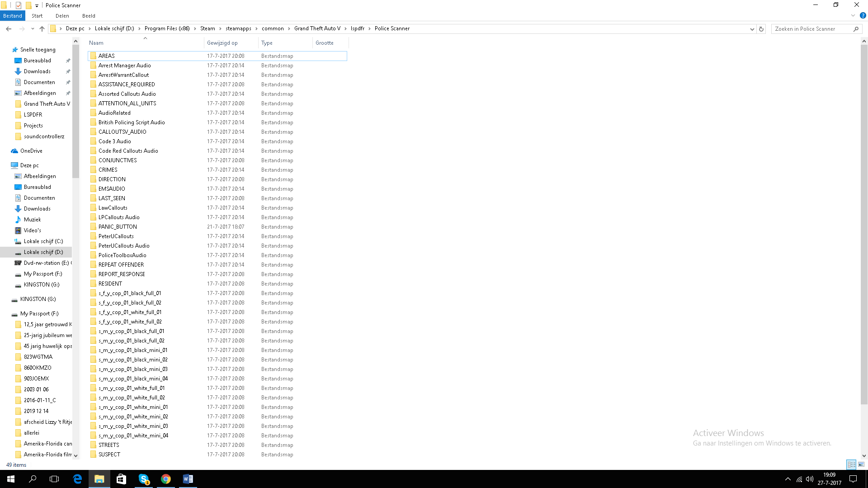
Task: Switch to large icons view
Action: (x=861, y=465)
